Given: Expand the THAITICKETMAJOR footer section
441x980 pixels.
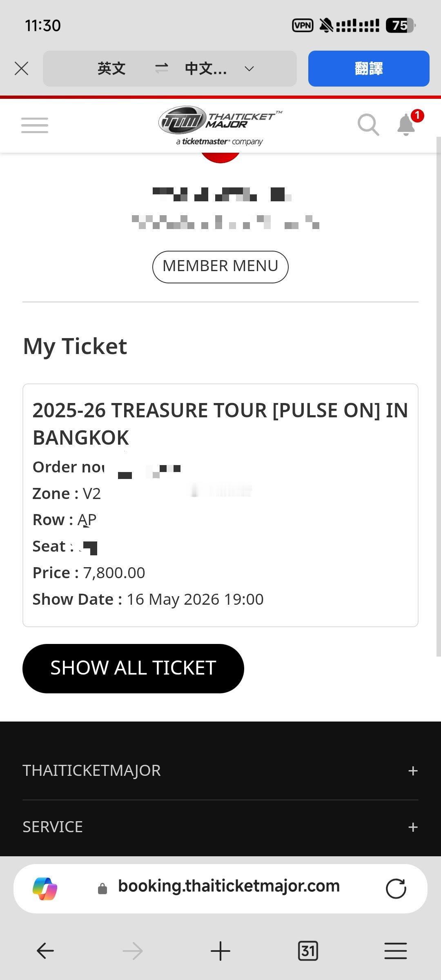Looking at the screenshot, I should pyautogui.click(x=413, y=771).
